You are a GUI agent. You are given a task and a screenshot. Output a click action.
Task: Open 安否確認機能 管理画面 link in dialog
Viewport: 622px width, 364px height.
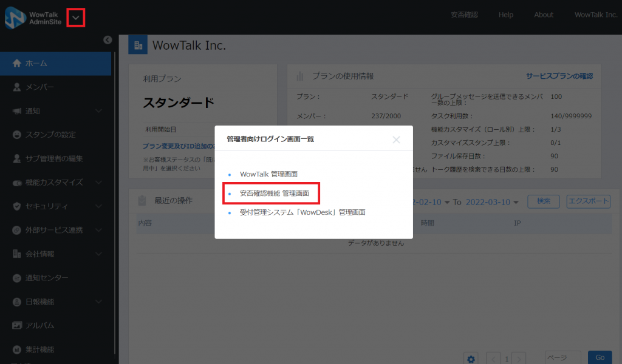[274, 194]
